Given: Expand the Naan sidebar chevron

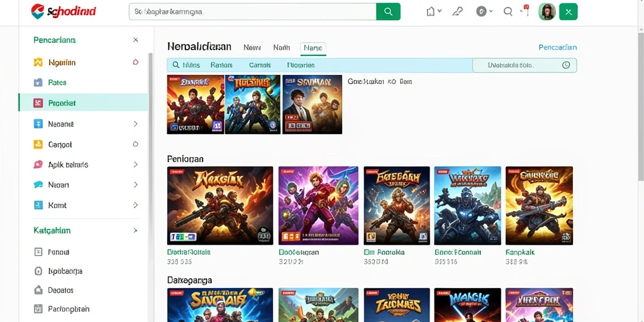Looking at the screenshot, I should 136,185.
